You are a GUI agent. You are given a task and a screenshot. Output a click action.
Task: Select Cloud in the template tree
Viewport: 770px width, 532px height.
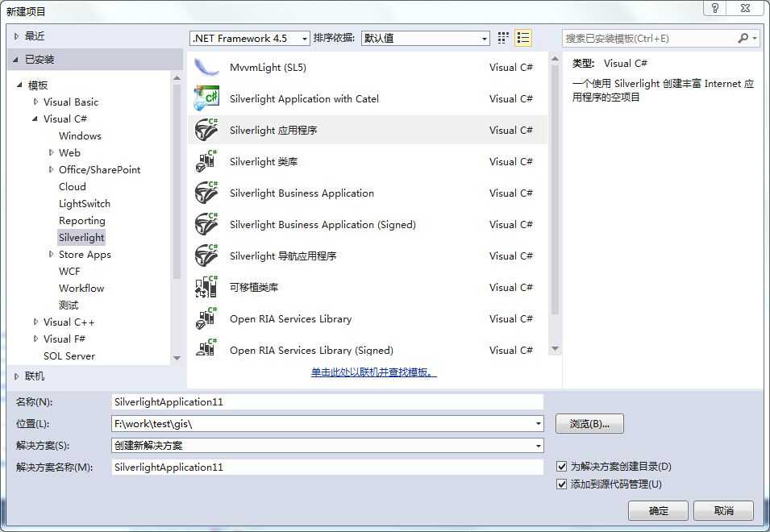coord(73,186)
